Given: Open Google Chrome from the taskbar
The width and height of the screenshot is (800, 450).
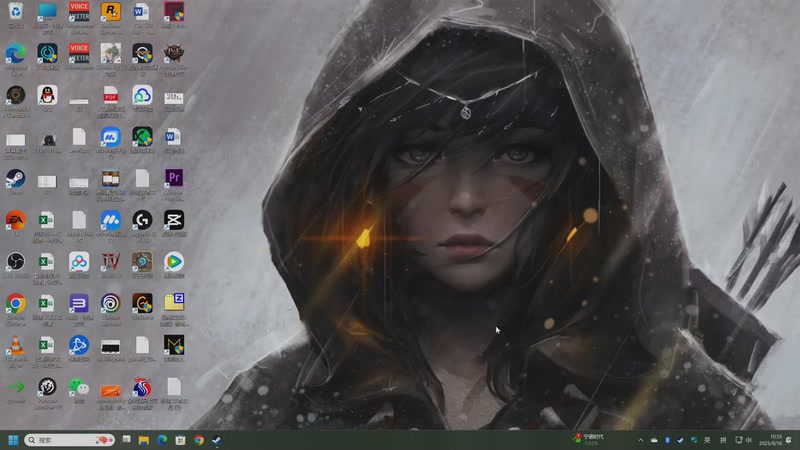Looking at the screenshot, I should tap(199, 440).
